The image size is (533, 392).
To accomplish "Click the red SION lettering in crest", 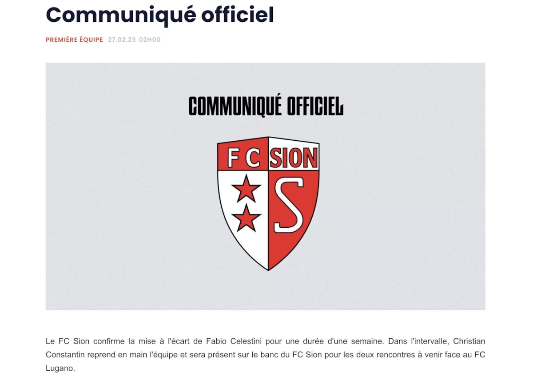I will point(294,158).
